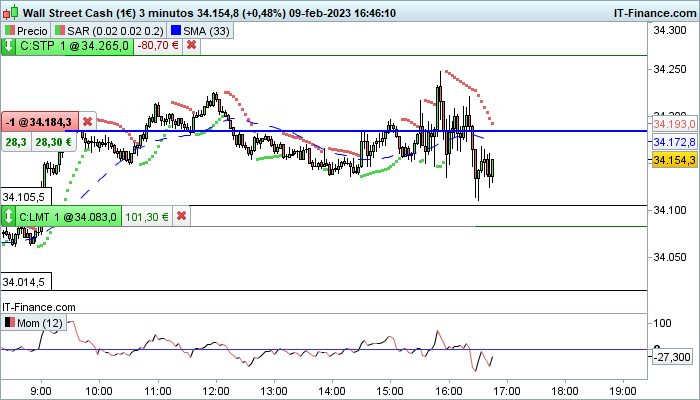This screenshot has height=400, width=700.
Task: Click the 16:00 time axis label
Action: tap(449, 391)
